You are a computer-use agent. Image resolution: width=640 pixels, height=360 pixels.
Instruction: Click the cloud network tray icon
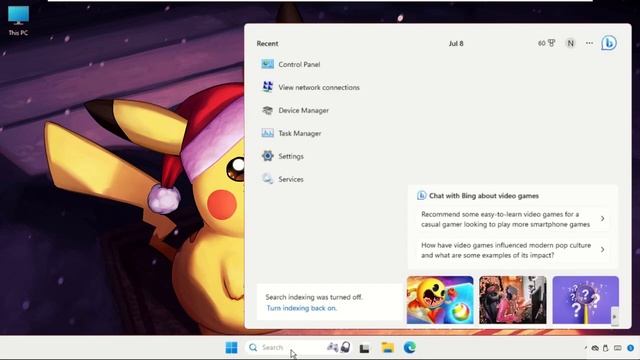pyautogui.click(x=595, y=348)
